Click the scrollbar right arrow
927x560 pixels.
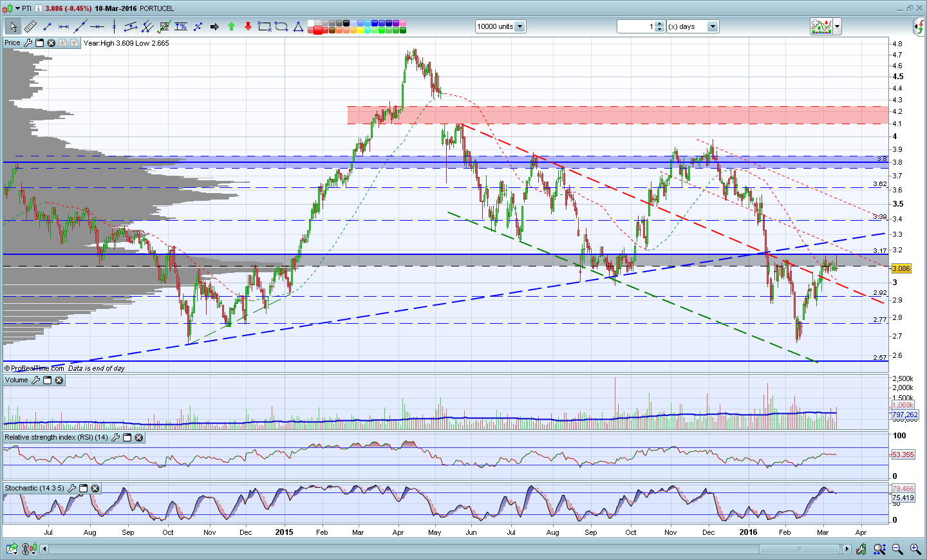pyautogui.click(x=847, y=549)
